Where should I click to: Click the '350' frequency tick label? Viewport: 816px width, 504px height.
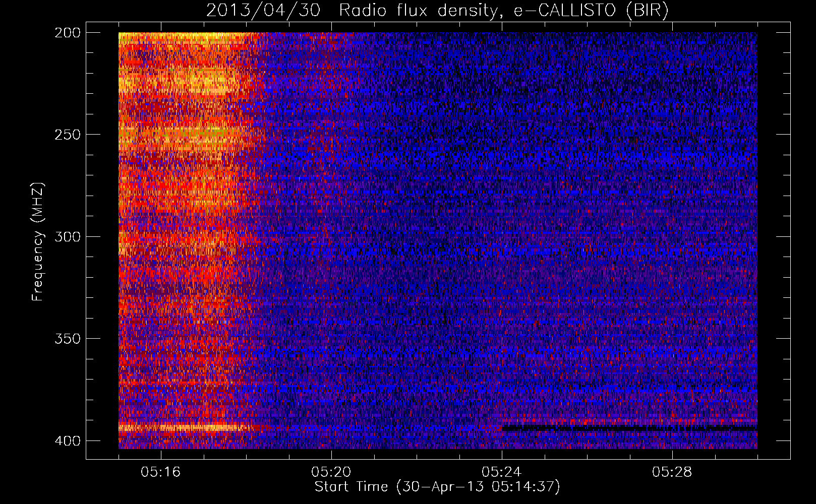[67, 338]
